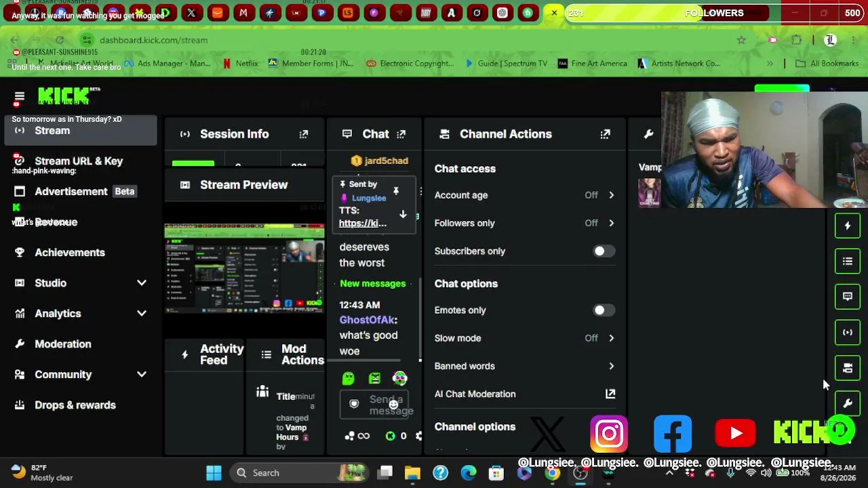Image resolution: width=868 pixels, height=488 pixels.
Task: Bookmark this page with the star icon
Action: [741, 40]
